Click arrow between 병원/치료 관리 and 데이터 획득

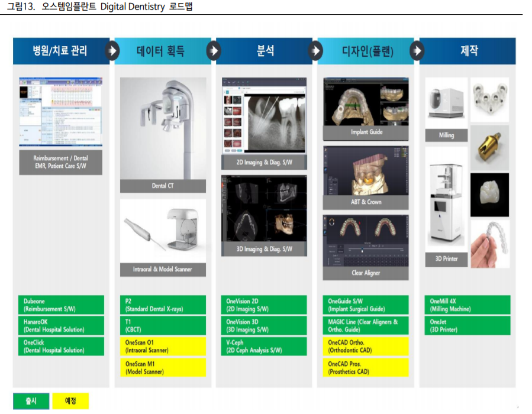112,51
